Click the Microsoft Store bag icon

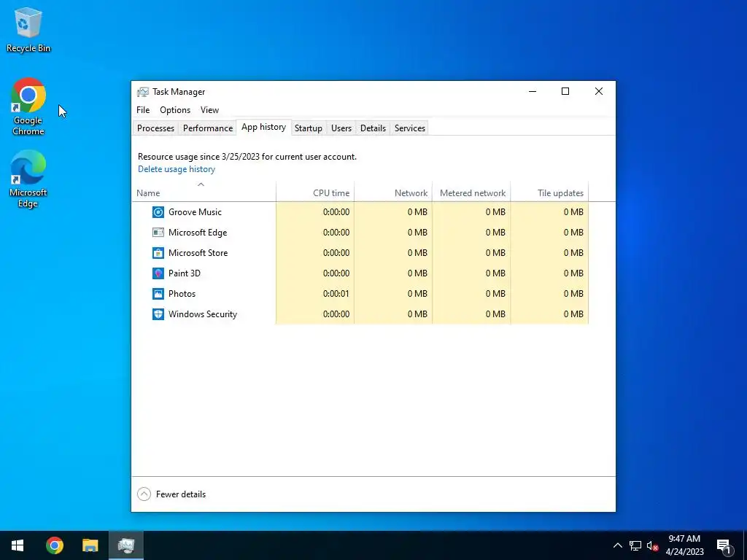click(158, 253)
